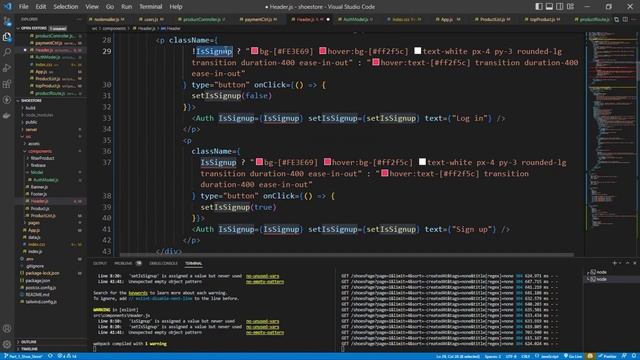
Task: Switch to the AuthModel.js tab
Action: pyautogui.click(x=356, y=19)
